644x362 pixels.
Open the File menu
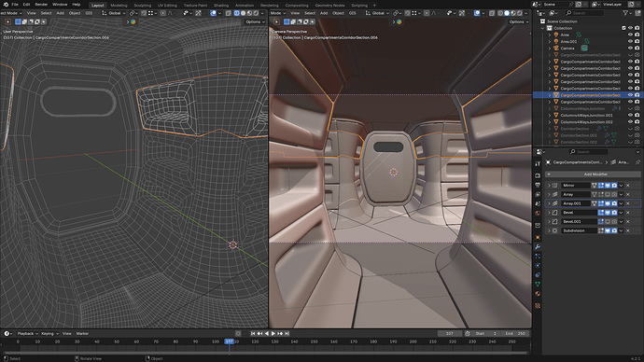tap(15, 5)
